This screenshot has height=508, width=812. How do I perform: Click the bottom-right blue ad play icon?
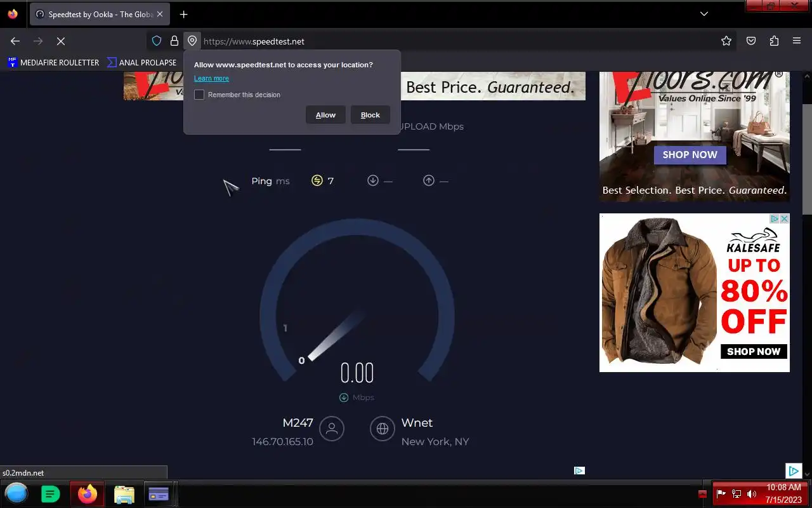point(794,471)
